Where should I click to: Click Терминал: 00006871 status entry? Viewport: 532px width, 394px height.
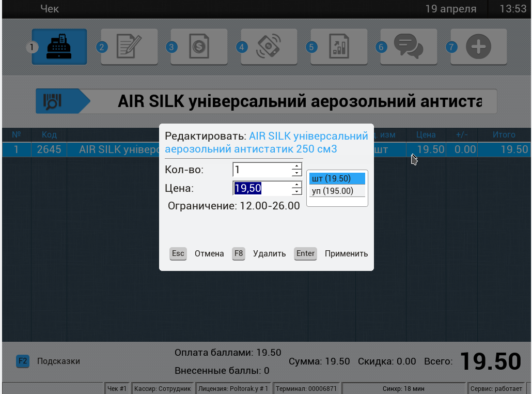[x=306, y=388]
